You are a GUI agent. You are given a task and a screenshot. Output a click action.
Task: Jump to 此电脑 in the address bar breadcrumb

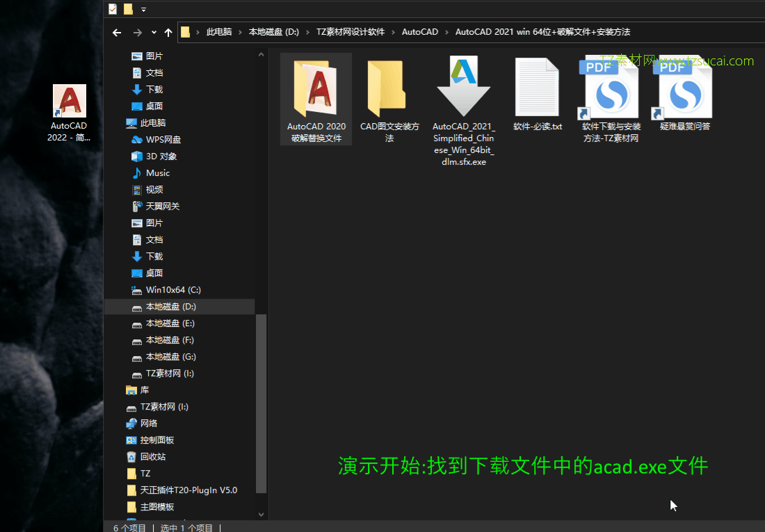tap(219, 32)
